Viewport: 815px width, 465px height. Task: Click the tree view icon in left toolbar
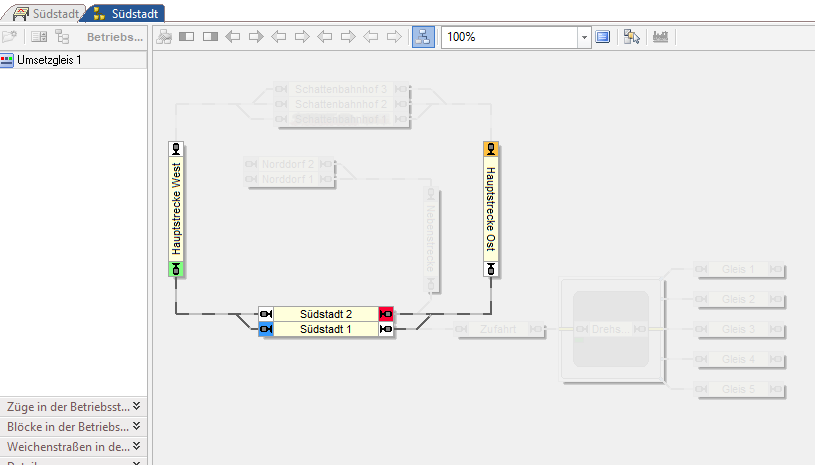62,37
